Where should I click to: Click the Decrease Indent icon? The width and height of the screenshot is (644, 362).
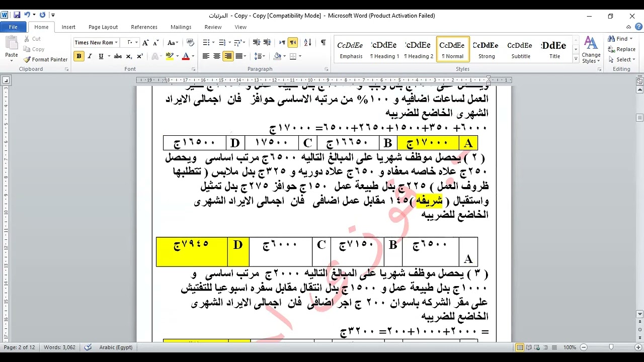tap(257, 43)
